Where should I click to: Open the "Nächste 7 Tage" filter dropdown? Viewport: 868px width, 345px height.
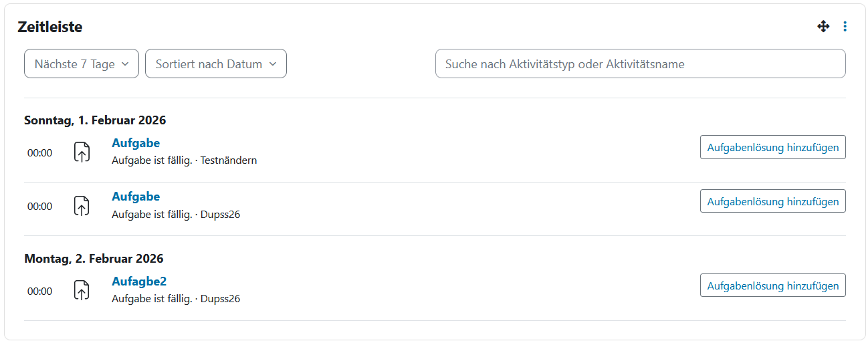point(82,64)
